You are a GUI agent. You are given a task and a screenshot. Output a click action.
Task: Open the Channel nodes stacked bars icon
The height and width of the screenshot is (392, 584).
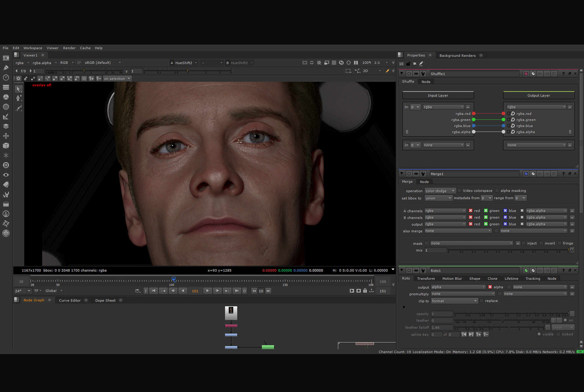click(x=6, y=87)
